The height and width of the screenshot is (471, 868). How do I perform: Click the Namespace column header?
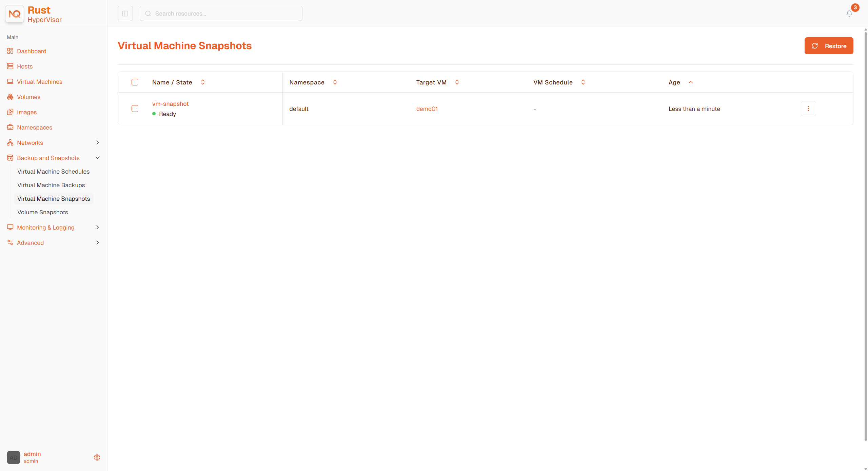click(307, 82)
